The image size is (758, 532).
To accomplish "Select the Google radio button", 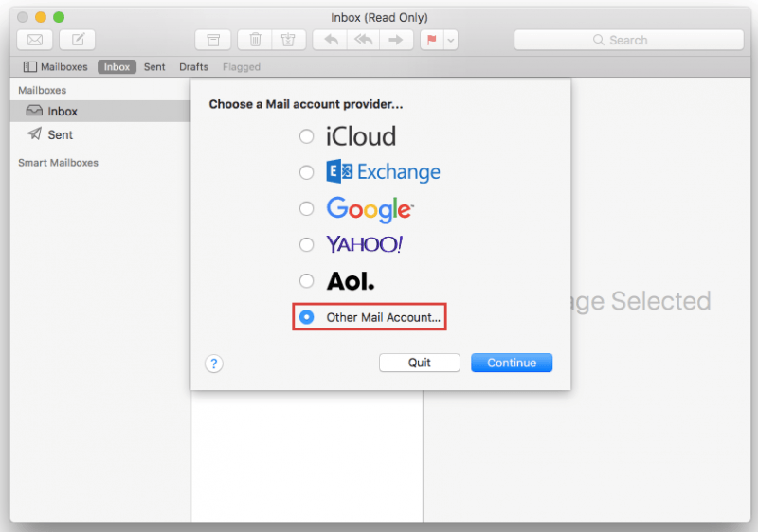I will click(x=306, y=208).
